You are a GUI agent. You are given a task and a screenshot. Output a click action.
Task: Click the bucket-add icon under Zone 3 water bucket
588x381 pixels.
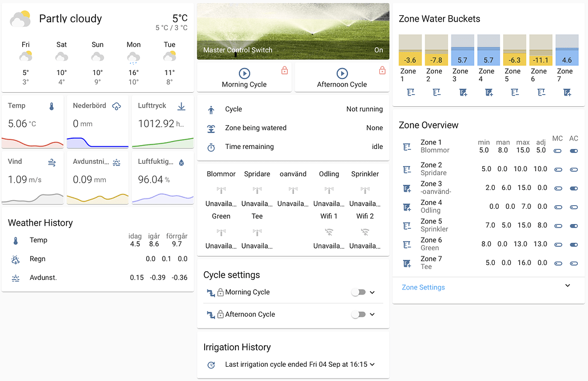pos(462,92)
